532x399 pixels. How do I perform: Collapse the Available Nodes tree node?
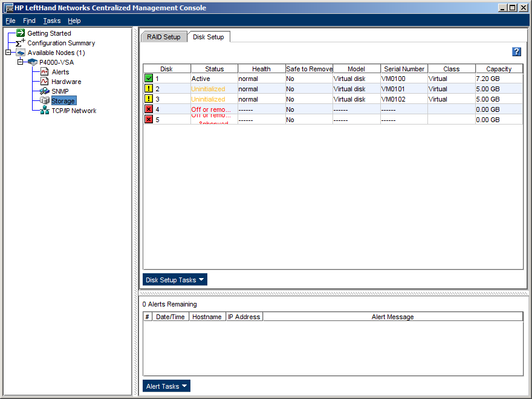pyautogui.click(x=8, y=53)
